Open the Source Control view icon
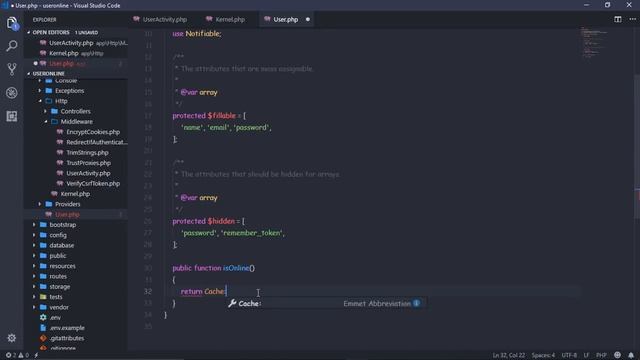Image resolution: width=640 pixels, height=360 pixels. pyautogui.click(x=12, y=69)
